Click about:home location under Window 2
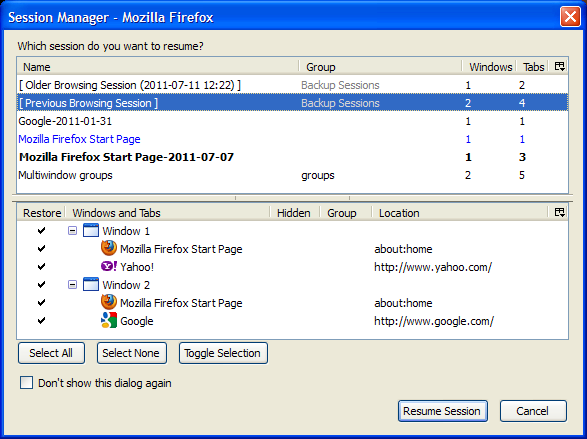Image resolution: width=587 pixels, height=439 pixels. tap(403, 303)
